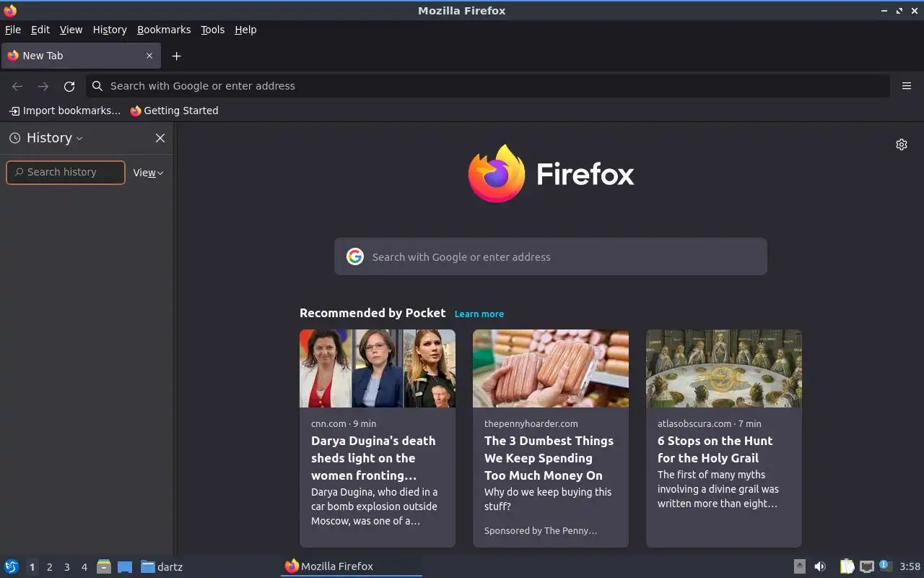
Task: Click headline The 3 Dumbest Things
Action: click(x=549, y=458)
